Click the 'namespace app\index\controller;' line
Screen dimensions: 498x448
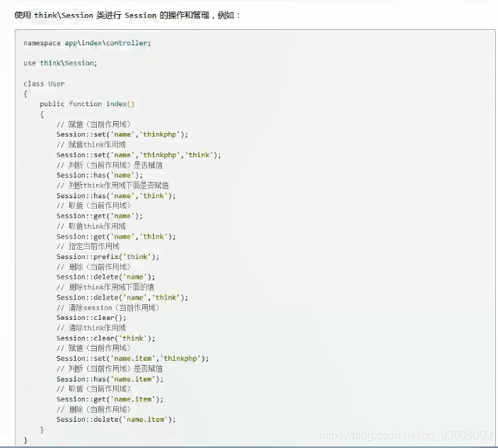[87, 43]
